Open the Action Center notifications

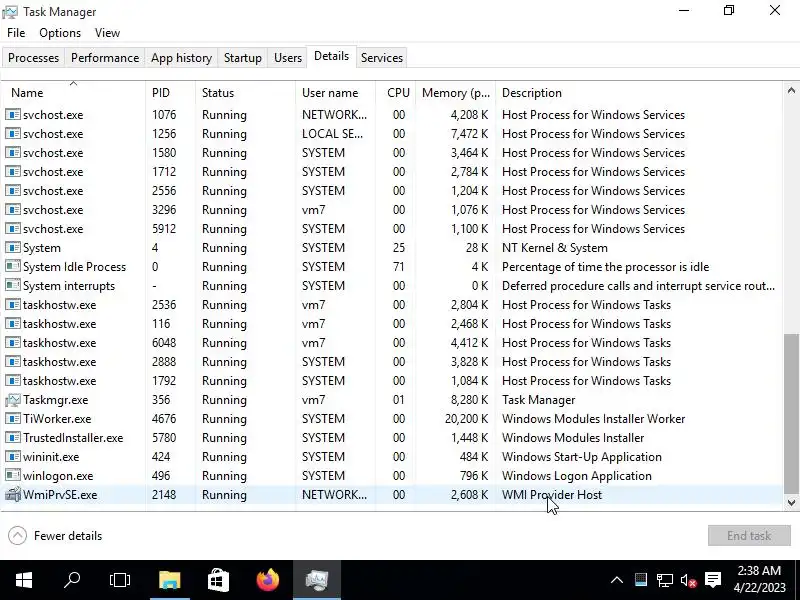[713, 580]
